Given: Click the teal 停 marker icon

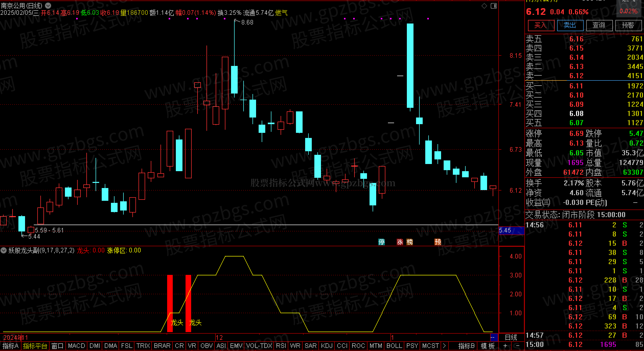Looking at the screenshot, I should (x=381, y=242).
